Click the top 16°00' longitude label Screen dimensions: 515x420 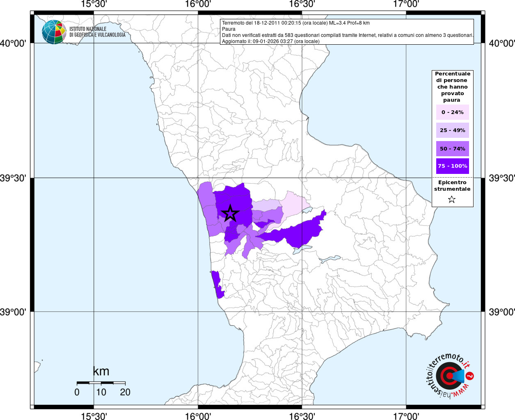(198, 4)
